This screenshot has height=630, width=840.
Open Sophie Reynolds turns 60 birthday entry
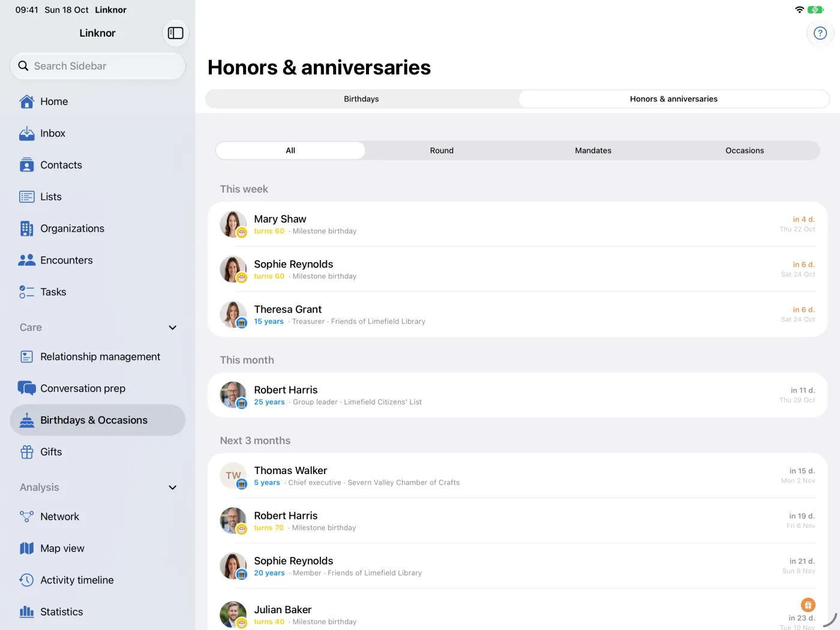pyautogui.click(x=517, y=269)
